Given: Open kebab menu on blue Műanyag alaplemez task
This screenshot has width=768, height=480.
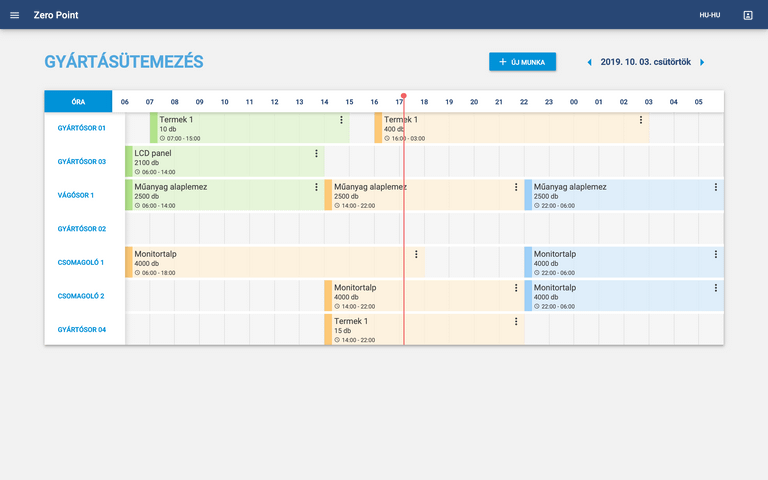Looking at the screenshot, I should point(716,187).
